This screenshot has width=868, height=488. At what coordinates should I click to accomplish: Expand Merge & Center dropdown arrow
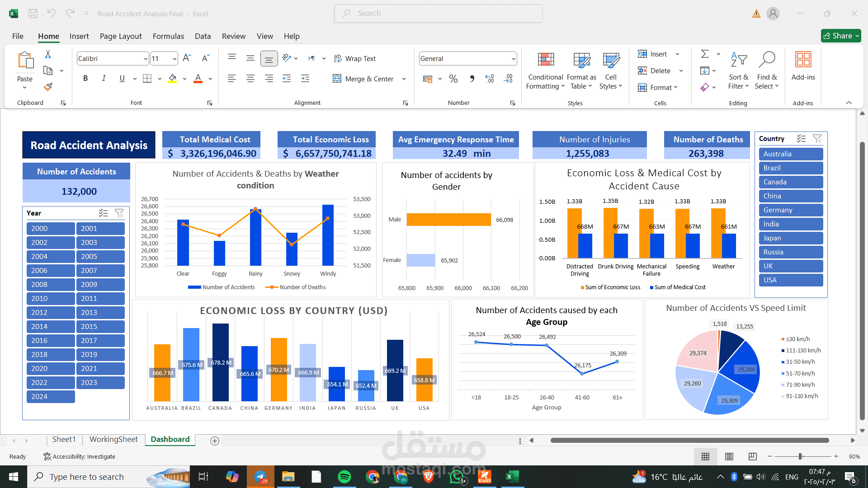(404, 79)
